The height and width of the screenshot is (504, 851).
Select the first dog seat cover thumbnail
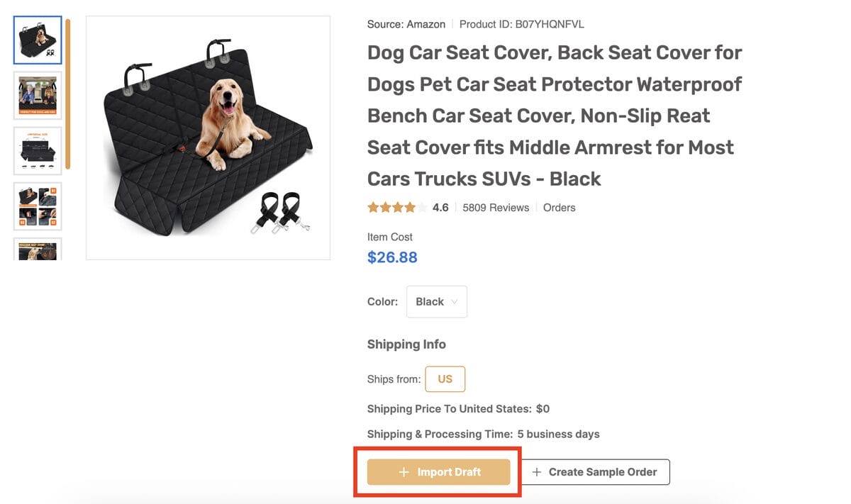38,40
